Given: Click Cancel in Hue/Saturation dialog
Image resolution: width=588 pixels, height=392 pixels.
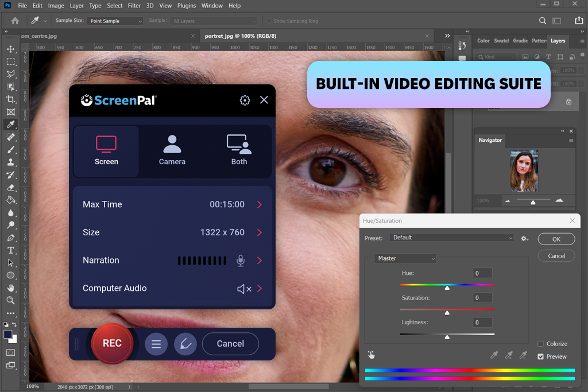Looking at the screenshot, I should click(x=556, y=256).
